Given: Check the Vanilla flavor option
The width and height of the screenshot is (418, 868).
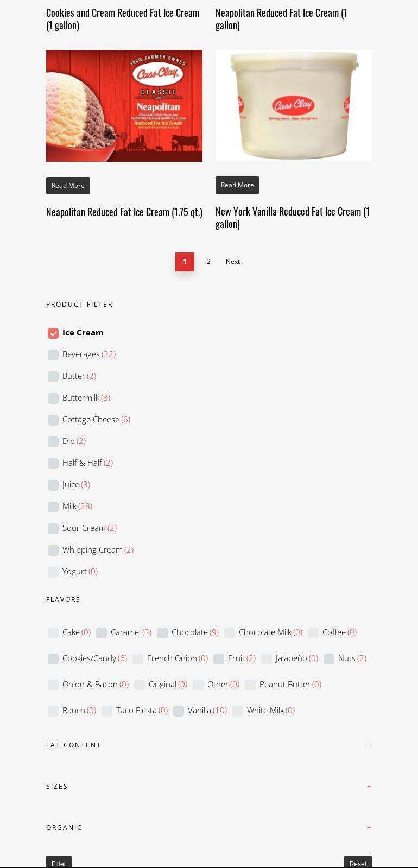Looking at the screenshot, I should [179, 711].
